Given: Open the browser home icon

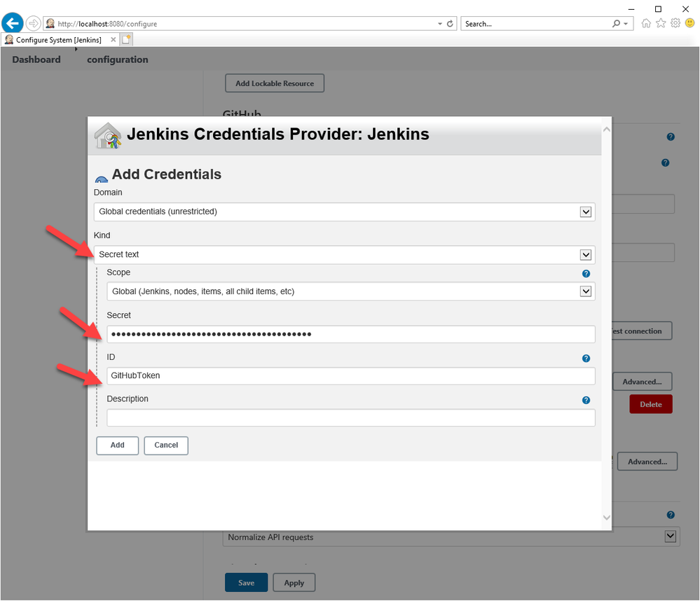Looking at the screenshot, I should point(646,23).
